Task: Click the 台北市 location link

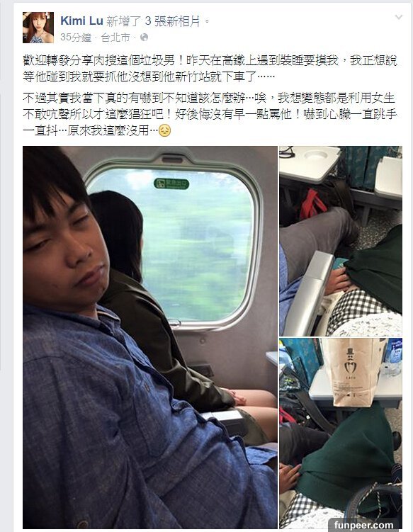Action: [x=115, y=38]
